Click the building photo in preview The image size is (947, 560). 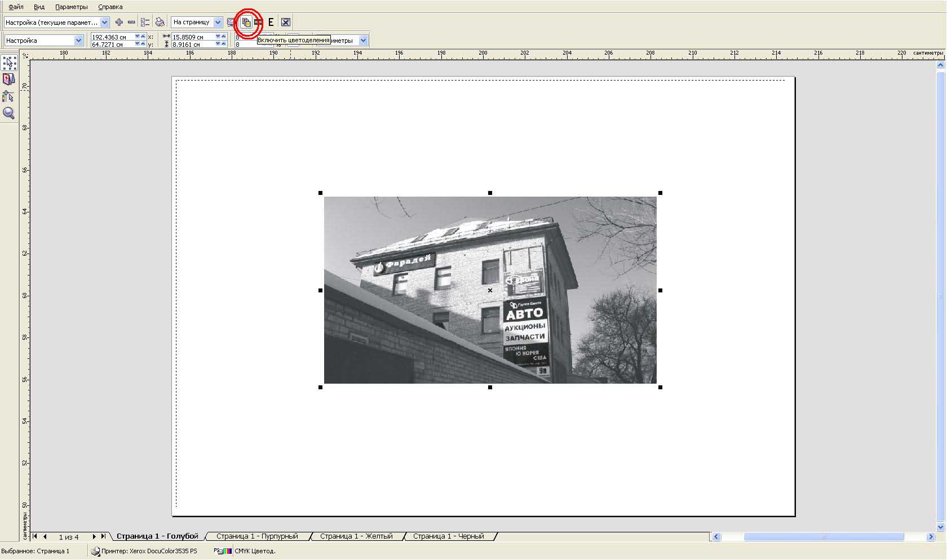490,290
